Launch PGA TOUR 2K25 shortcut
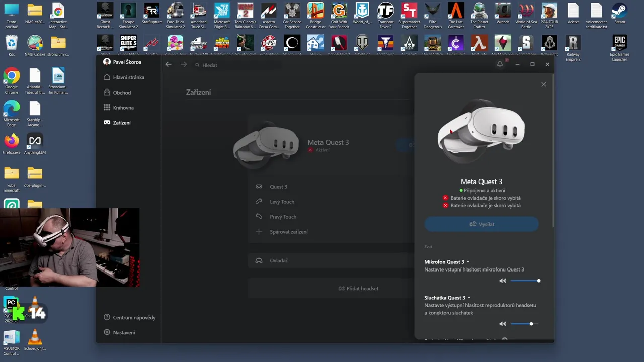The height and width of the screenshot is (362, 644). pos(549,16)
